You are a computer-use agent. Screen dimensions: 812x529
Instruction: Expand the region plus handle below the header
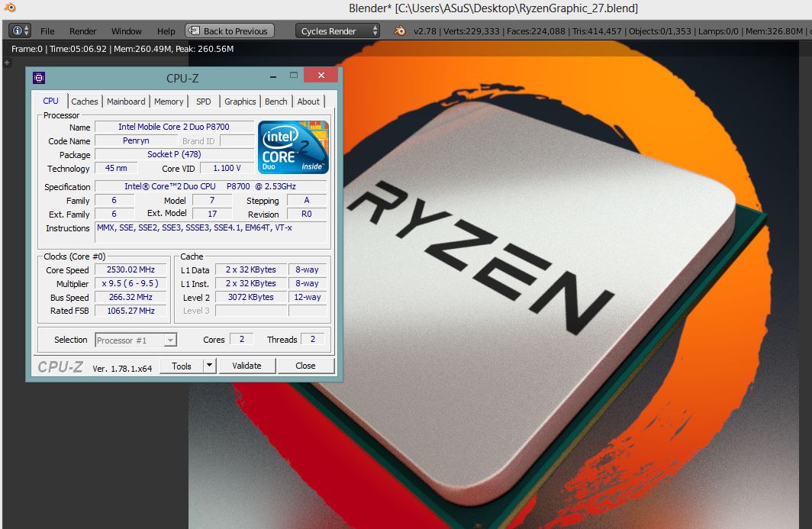7,63
